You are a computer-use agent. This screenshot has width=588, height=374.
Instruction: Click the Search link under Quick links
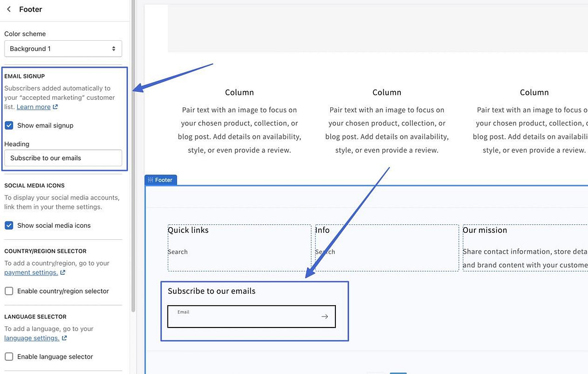[x=177, y=251]
